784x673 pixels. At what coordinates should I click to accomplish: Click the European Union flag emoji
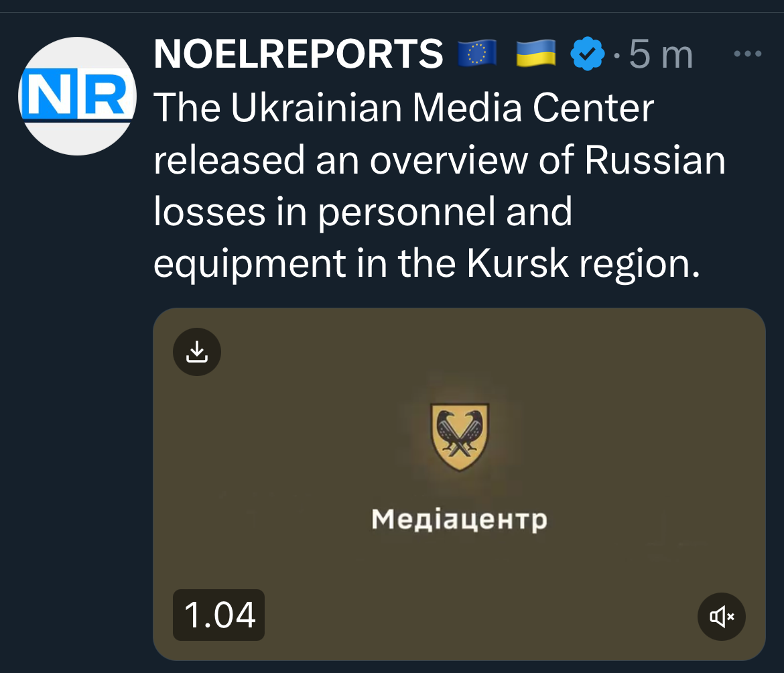click(x=478, y=54)
